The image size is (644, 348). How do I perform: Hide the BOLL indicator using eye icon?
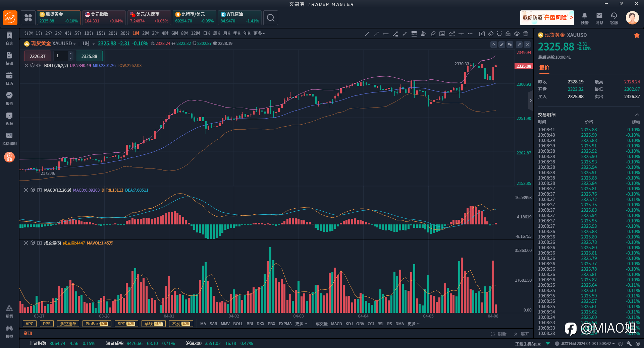(x=39, y=66)
